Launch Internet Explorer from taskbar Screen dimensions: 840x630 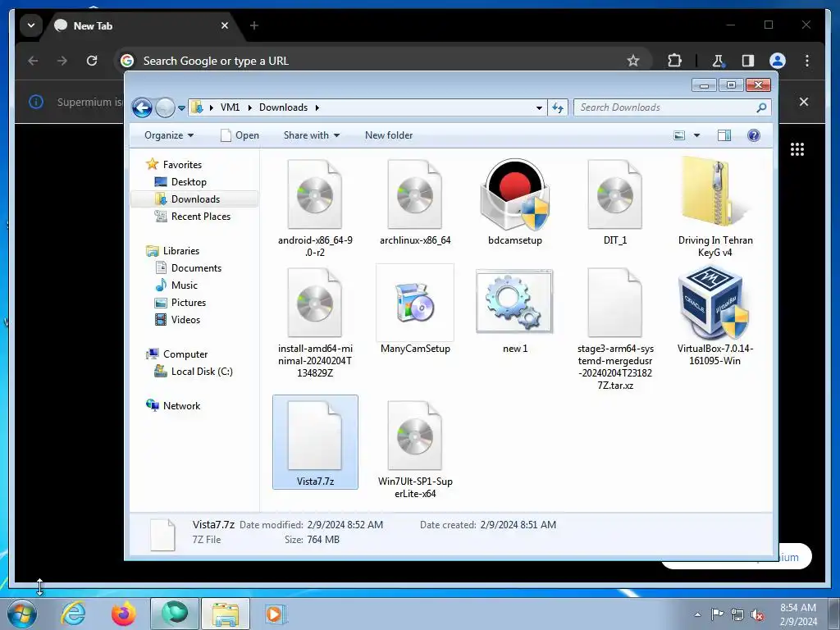pos(73,614)
